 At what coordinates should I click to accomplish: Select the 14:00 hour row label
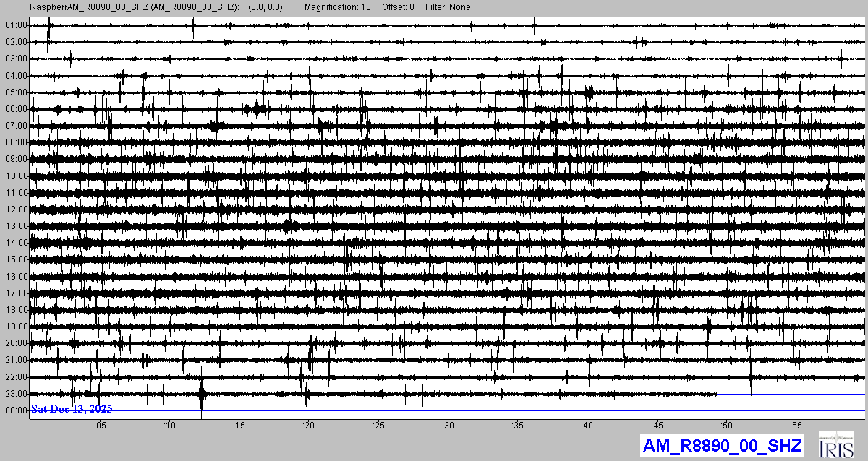[15, 243]
